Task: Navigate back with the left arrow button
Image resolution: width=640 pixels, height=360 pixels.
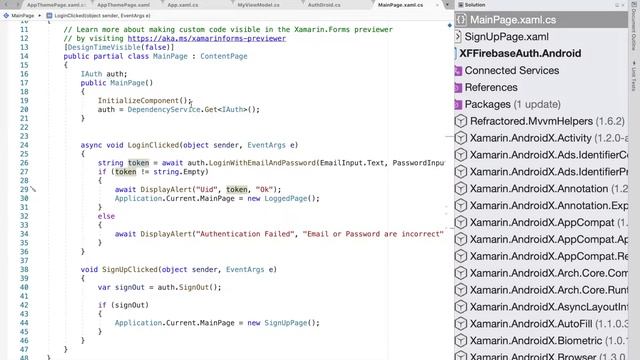Action: 6,5
